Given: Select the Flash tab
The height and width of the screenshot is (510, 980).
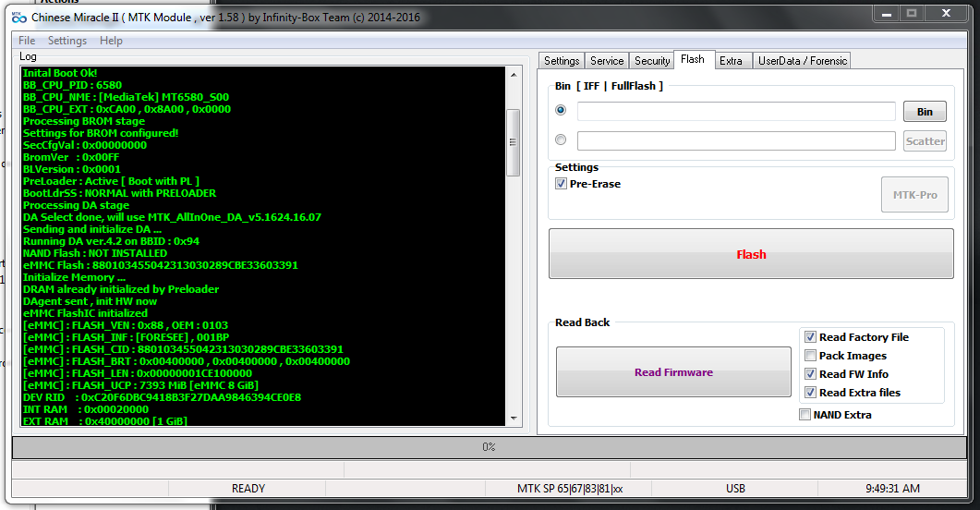Looking at the screenshot, I should coord(693,59).
